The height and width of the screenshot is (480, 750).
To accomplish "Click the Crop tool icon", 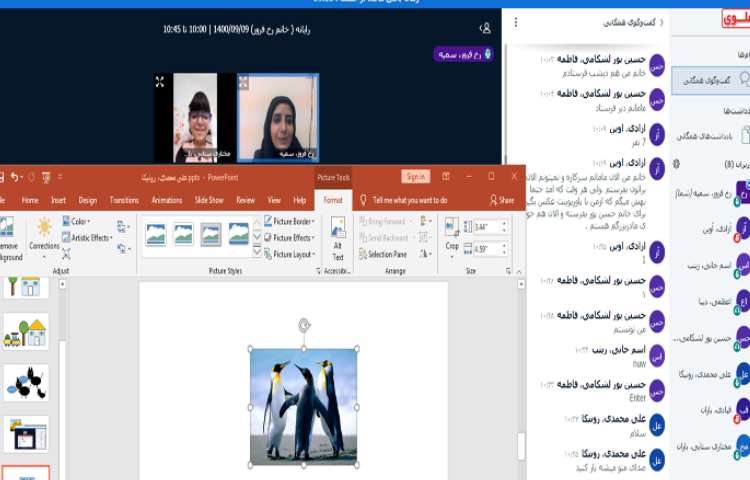I will [x=452, y=228].
